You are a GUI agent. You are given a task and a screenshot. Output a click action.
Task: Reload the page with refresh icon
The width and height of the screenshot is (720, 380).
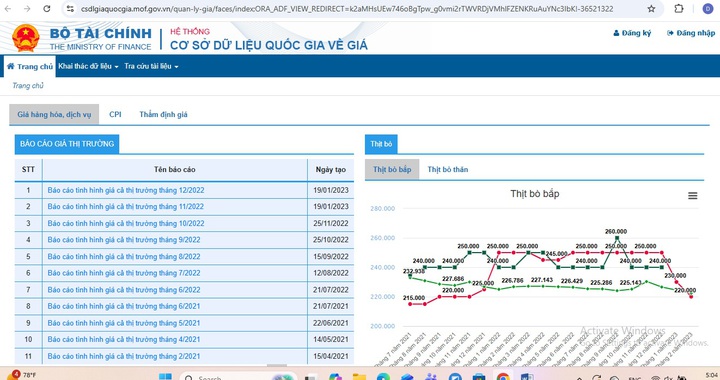point(47,9)
